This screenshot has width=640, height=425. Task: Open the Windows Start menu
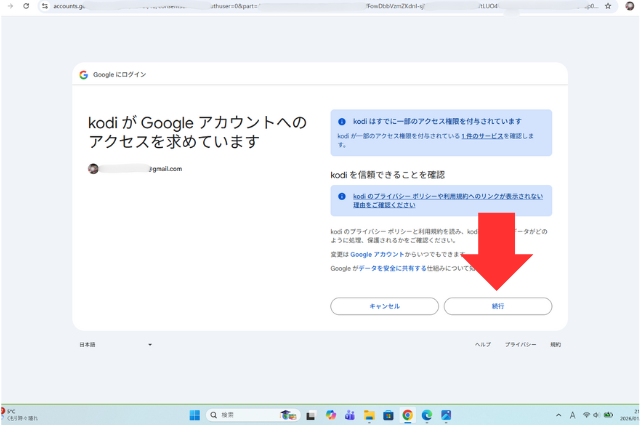click(x=194, y=414)
